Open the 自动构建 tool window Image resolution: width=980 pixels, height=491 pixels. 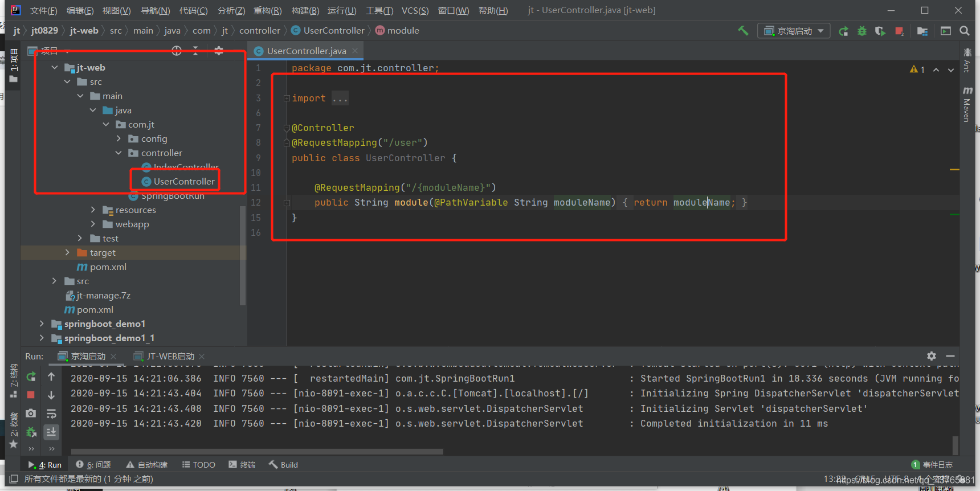(147, 465)
